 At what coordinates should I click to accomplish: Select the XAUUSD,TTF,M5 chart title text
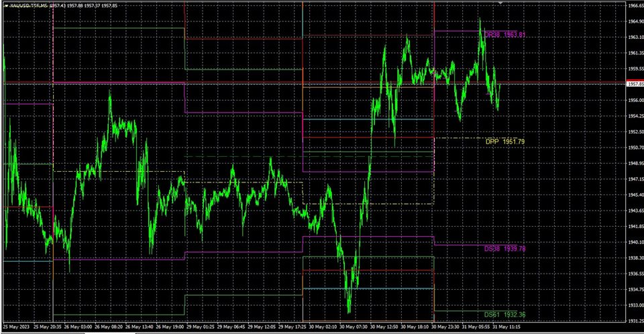coord(28,6)
